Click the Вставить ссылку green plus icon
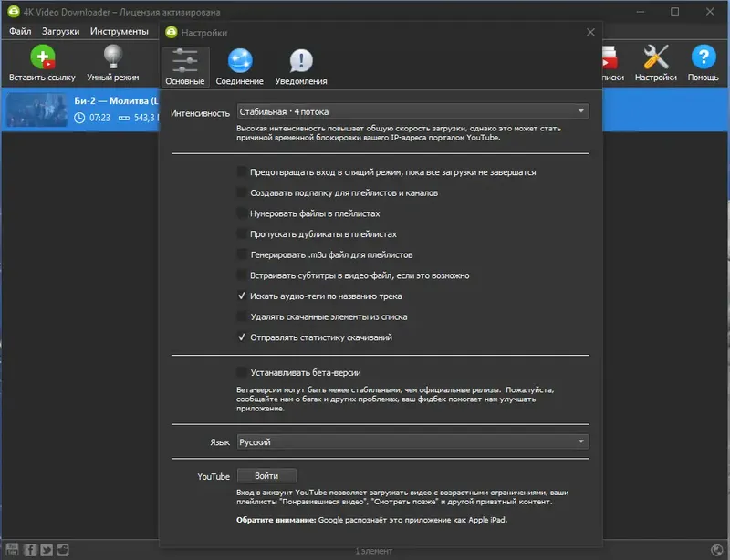The height and width of the screenshot is (560, 730). (x=42, y=57)
